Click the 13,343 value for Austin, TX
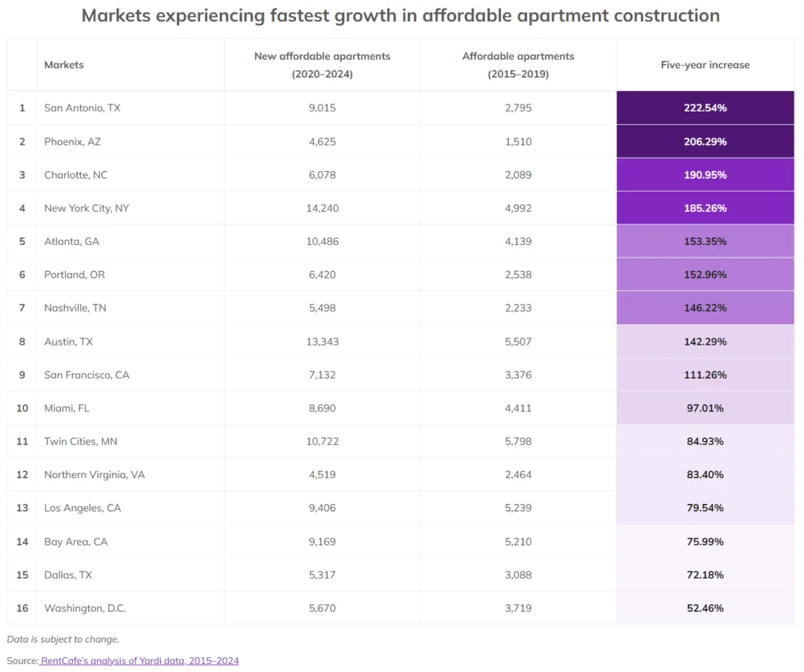The image size is (804, 672). tap(322, 341)
